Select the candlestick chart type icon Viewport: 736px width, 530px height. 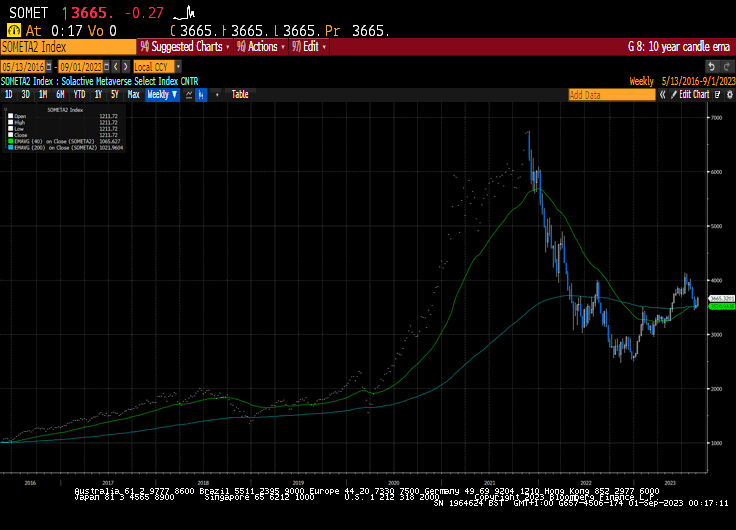click(x=201, y=95)
